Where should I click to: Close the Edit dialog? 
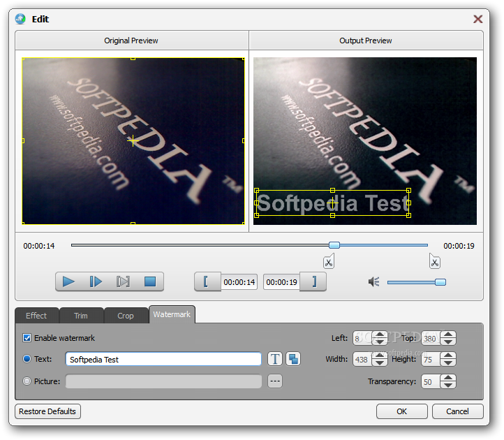pyautogui.click(x=477, y=19)
